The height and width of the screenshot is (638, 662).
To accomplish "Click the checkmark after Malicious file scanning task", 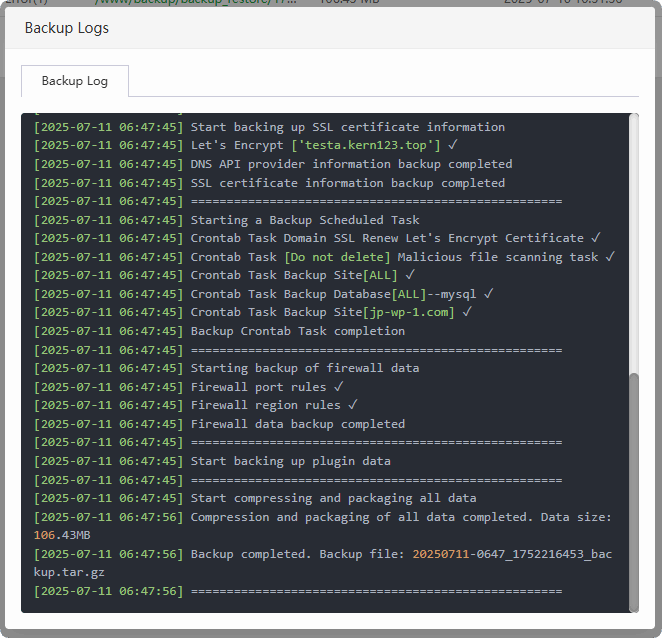I will (x=611, y=257).
